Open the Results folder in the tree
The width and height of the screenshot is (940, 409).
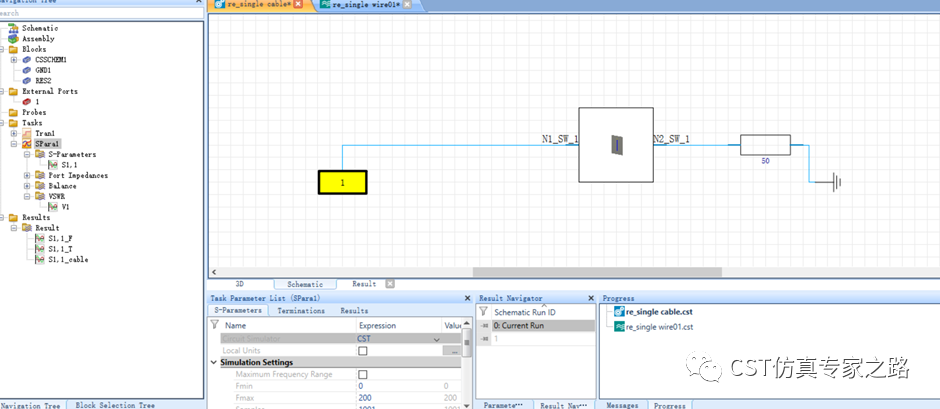pos(36,218)
